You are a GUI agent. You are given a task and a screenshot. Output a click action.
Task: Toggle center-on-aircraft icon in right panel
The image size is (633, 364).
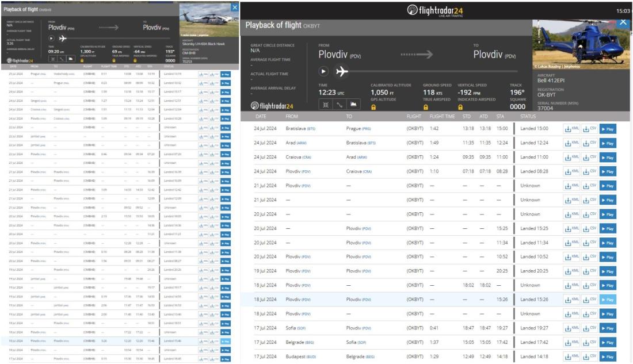[325, 105]
